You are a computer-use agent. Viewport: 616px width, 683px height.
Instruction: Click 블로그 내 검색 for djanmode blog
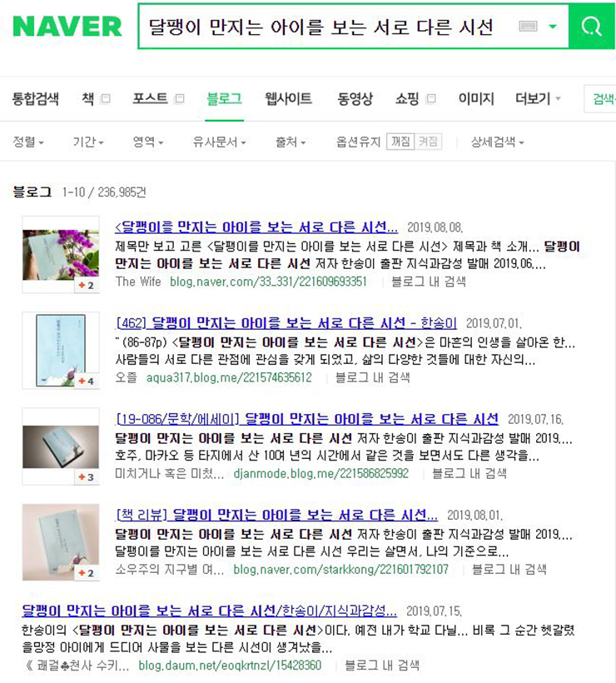[x=469, y=473]
